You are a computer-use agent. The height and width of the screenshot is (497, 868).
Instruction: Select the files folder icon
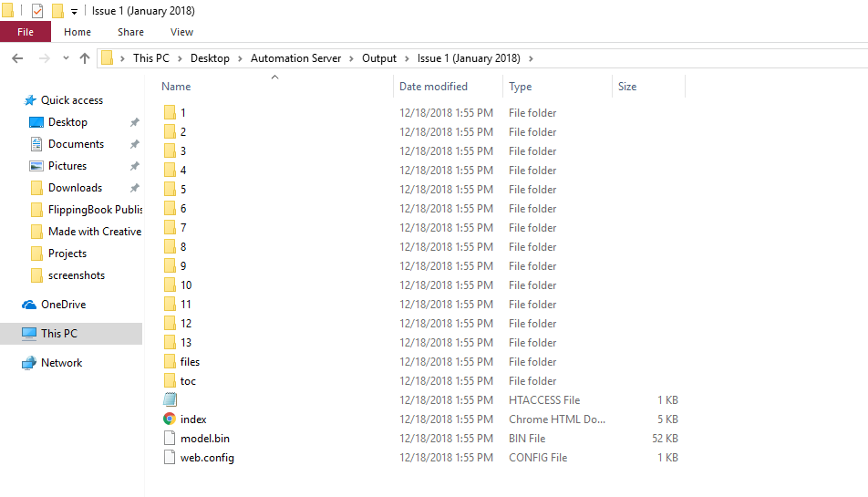170,361
